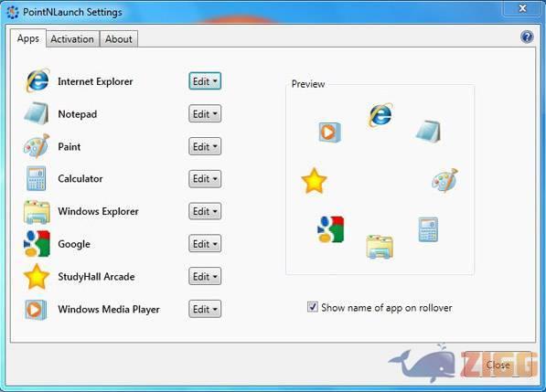Click the Paint label text
This screenshot has height=392, width=546.
point(69,146)
